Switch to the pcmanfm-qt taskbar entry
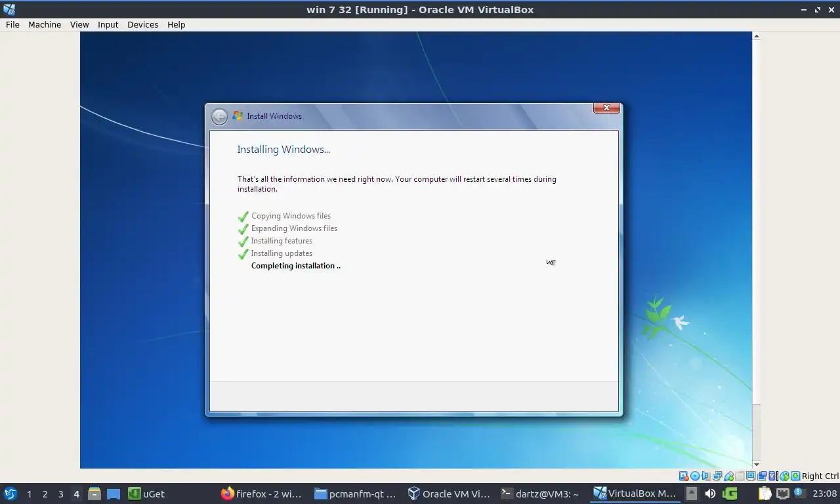The width and height of the screenshot is (840, 504). 355,493
